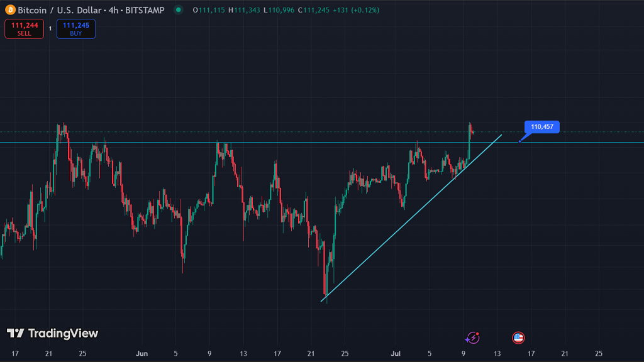
Task: Click the closing value C111,245 text
Action: pos(313,10)
